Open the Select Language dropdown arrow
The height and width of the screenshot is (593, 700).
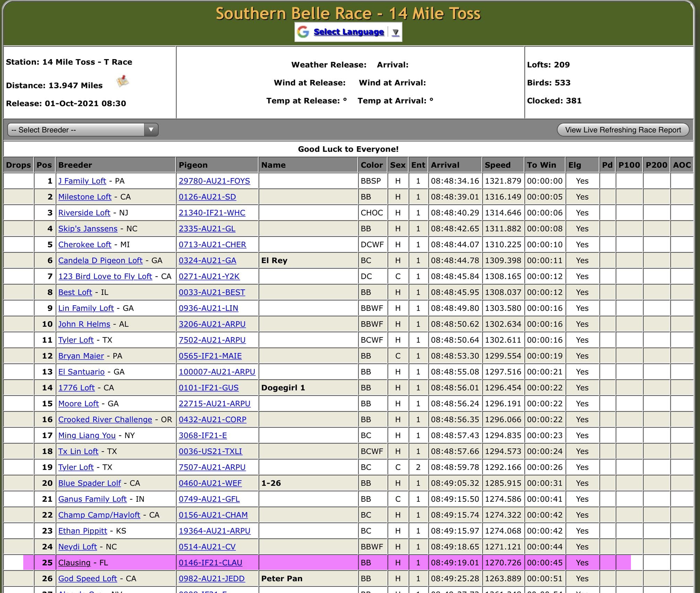point(395,32)
